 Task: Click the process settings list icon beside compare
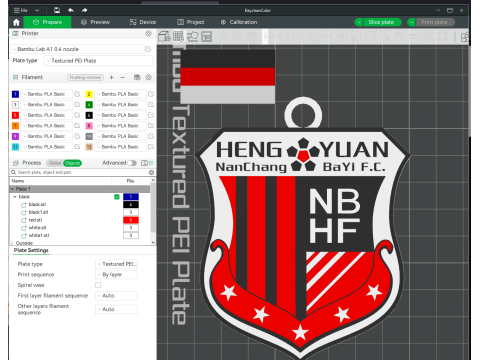click(151, 163)
